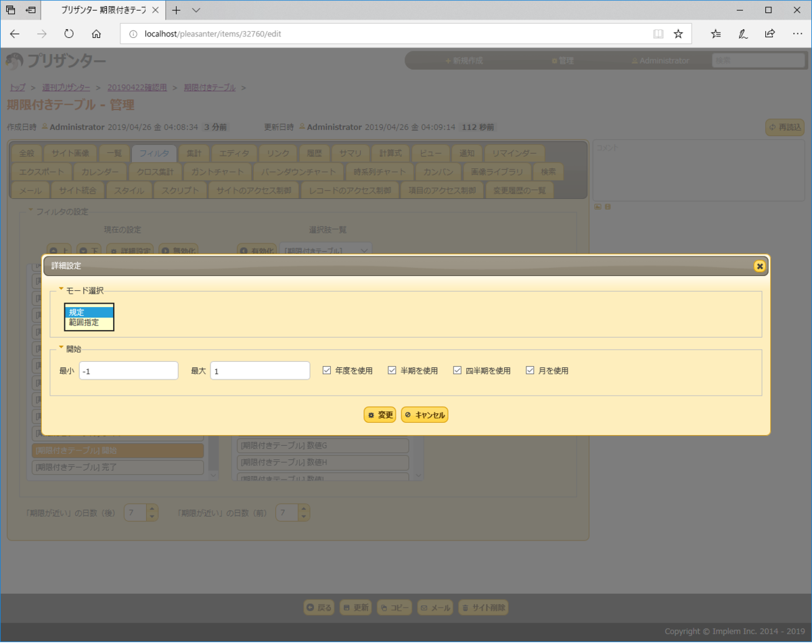Click the 20190422確認用 breadcrumb link

pos(137,87)
